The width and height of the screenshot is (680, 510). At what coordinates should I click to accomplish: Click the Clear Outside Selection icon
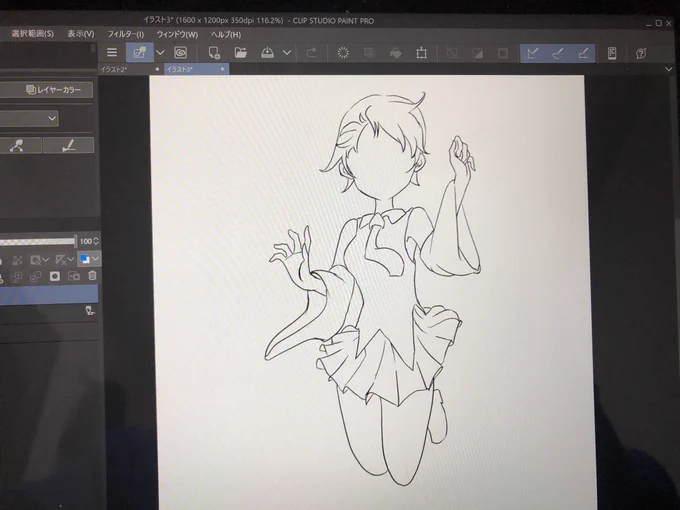point(369,53)
